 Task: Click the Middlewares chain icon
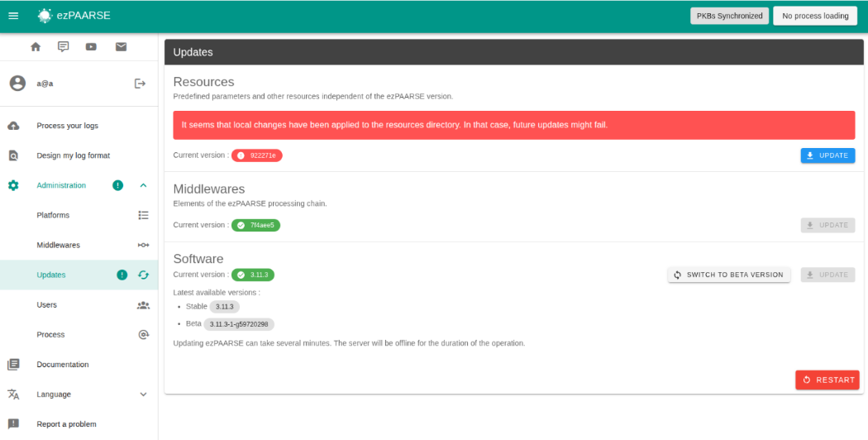tap(143, 245)
